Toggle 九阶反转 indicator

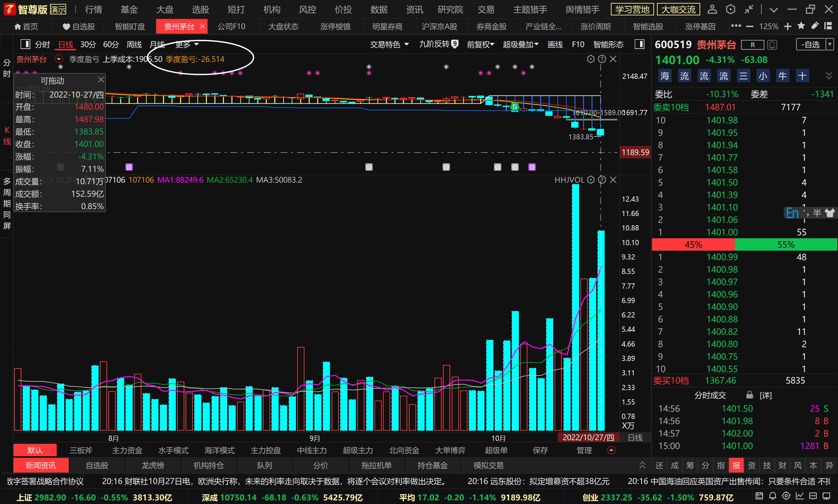pyautogui.click(x=439, y=44)
